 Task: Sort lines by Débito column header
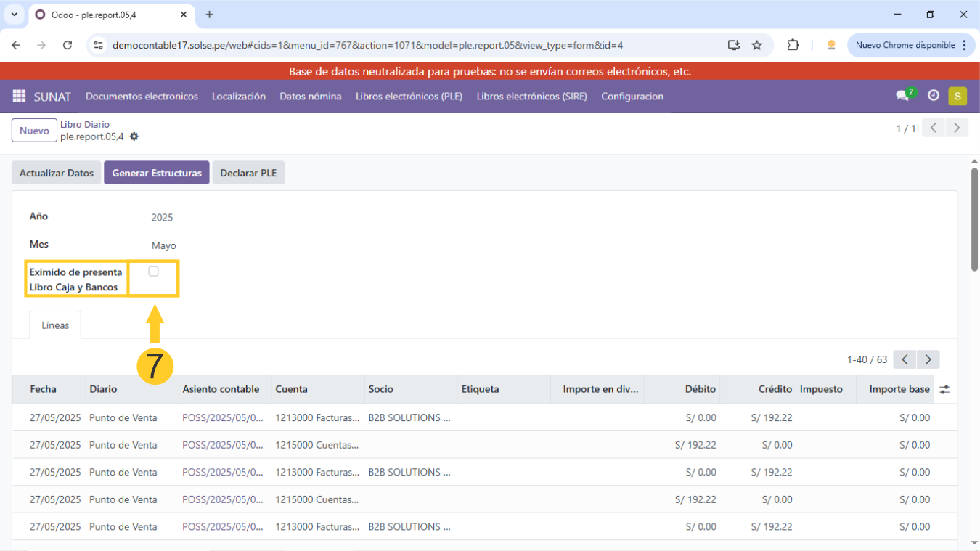pos(700,390)
